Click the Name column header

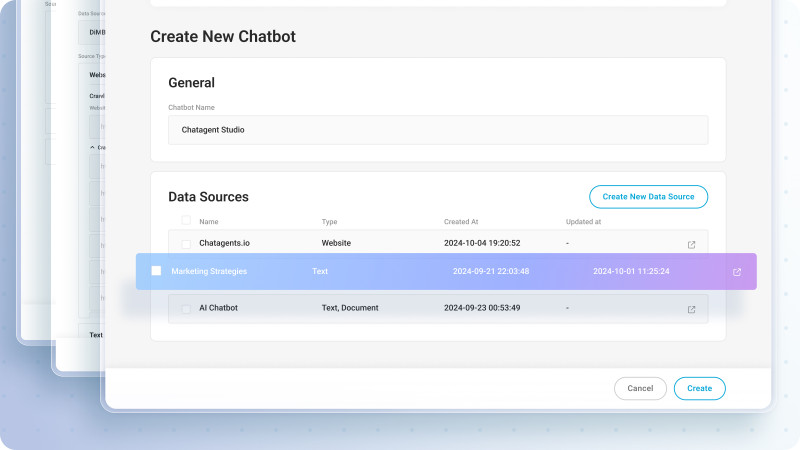(x=209, y=221)
